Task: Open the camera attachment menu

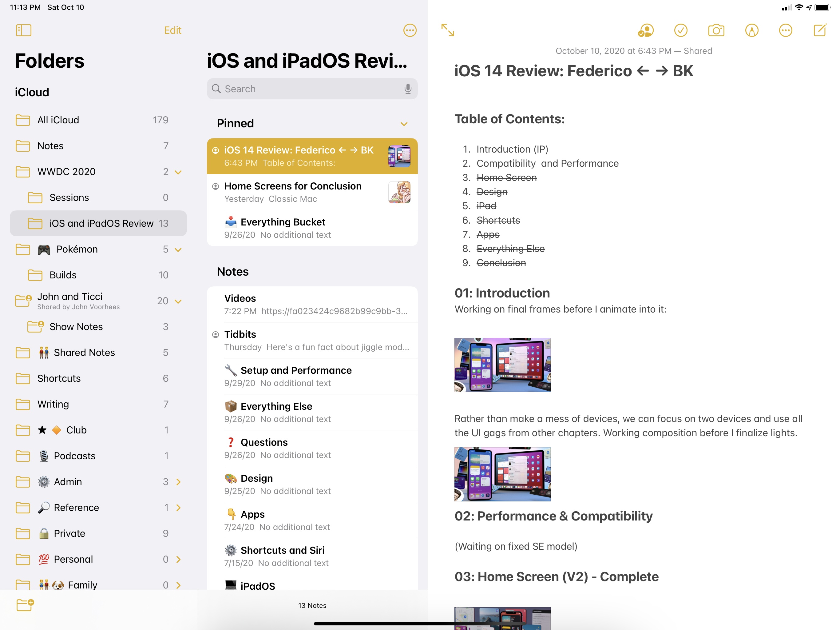Action: pyautogui.click(x=716, y=30)
